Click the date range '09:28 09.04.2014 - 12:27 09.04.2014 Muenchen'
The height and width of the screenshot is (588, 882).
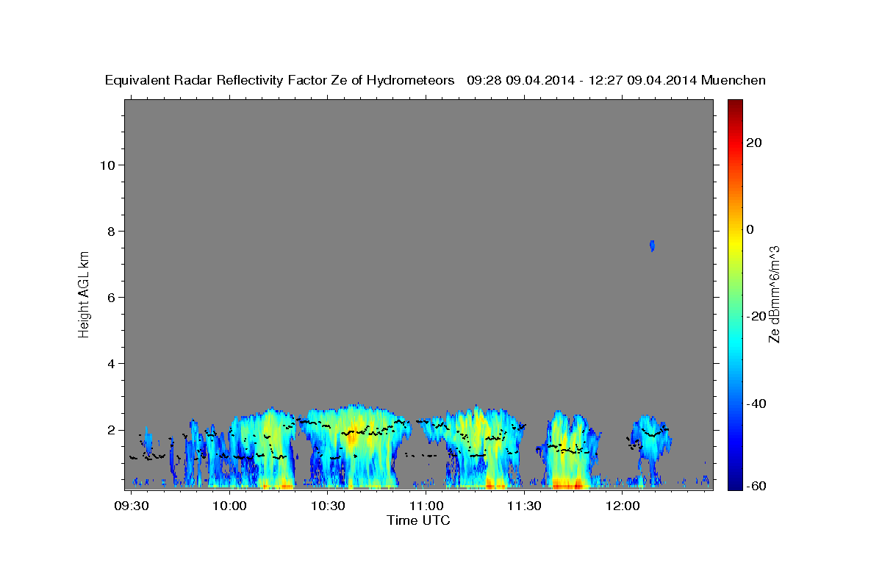click(x=617, y=80)
